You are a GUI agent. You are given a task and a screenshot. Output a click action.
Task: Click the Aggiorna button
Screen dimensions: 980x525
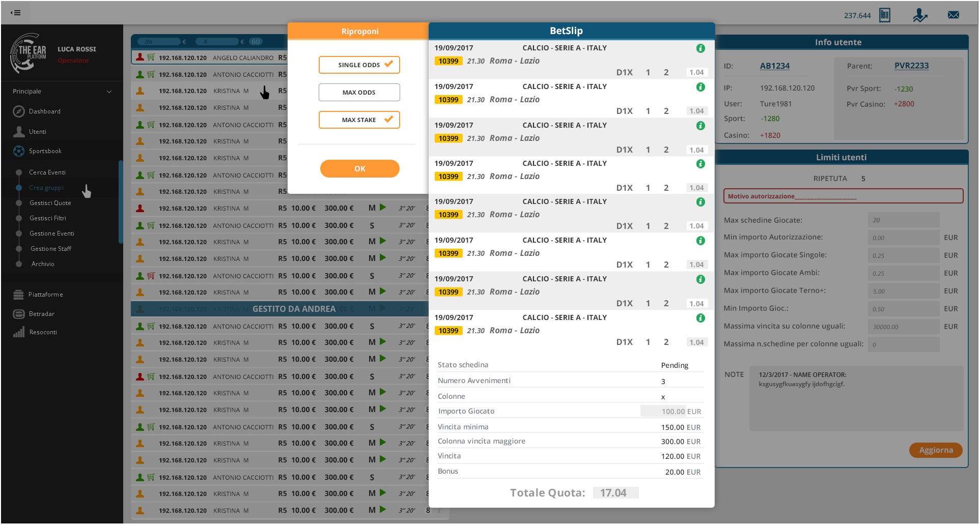click(936, 450)
